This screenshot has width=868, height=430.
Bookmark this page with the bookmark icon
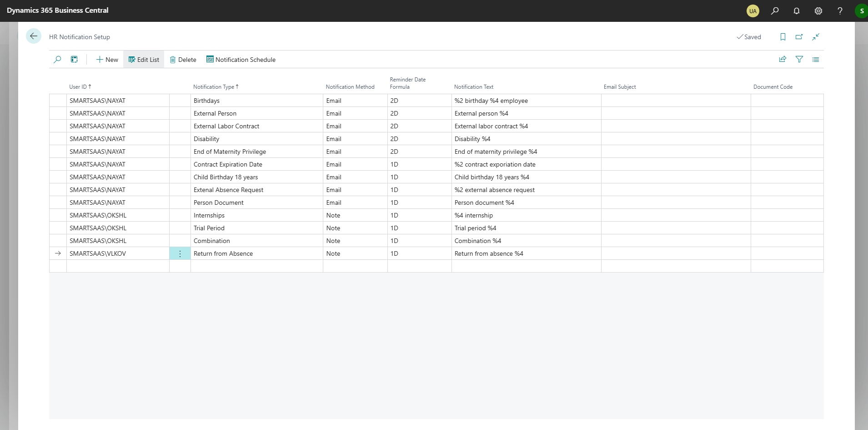point(783,37)
